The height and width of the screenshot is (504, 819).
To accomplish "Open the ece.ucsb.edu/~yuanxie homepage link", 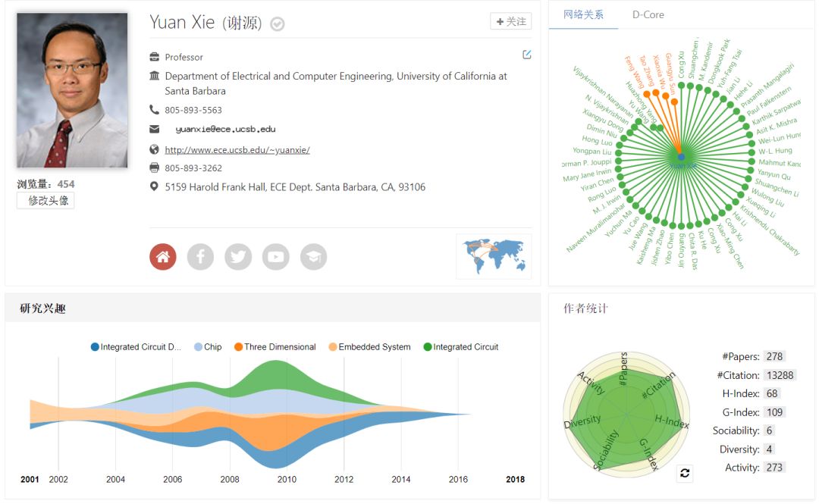I will tap(237, 150).
